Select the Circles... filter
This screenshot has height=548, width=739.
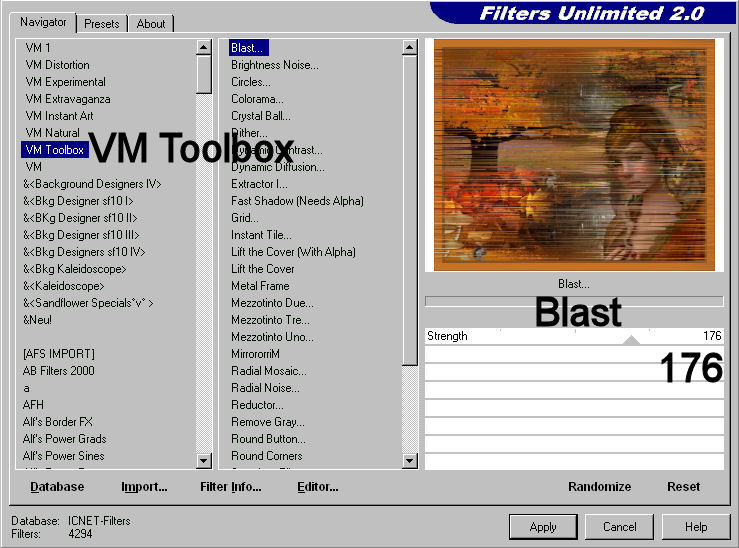pos(251,82)
